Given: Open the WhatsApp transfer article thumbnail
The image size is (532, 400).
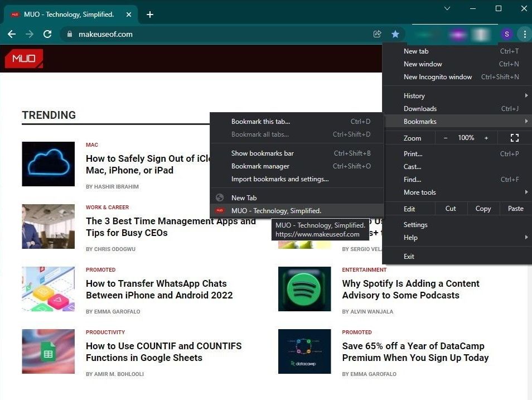Looking at the screenshot, I should (x=48, y=288).
